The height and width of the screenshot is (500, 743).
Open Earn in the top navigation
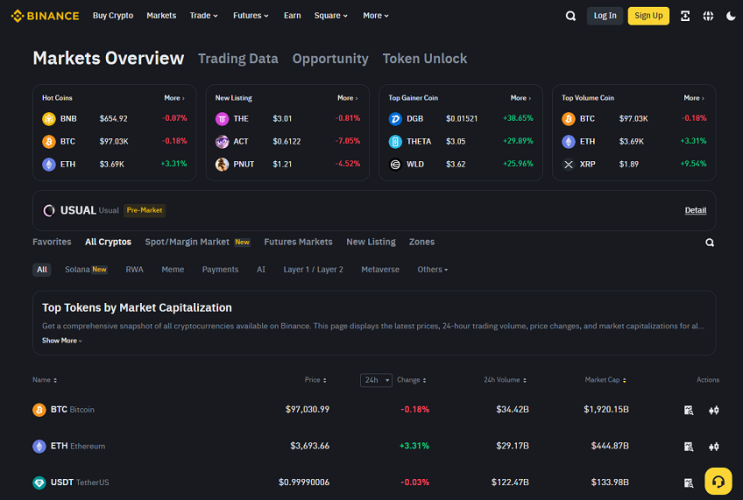click(292, 16)
